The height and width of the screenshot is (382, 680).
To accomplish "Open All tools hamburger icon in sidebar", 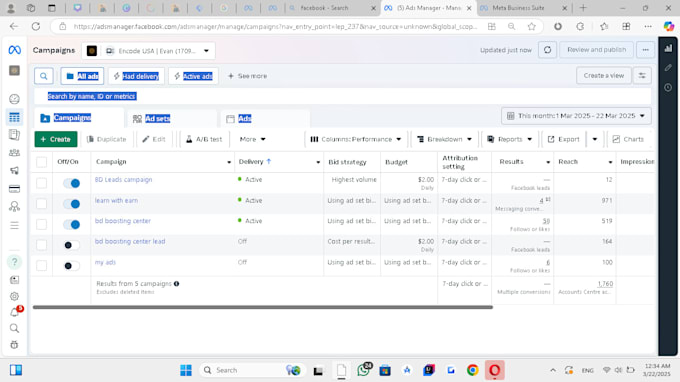I will (14, 225).
